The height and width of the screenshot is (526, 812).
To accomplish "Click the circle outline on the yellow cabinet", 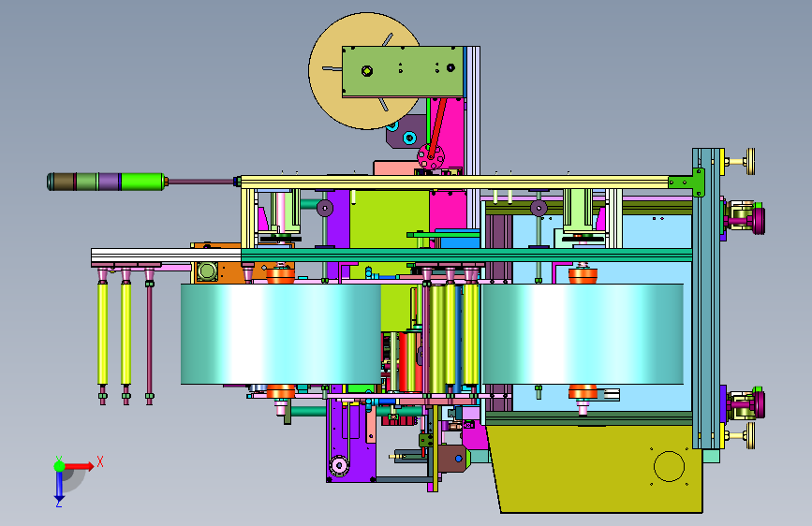I will (669, 466).
